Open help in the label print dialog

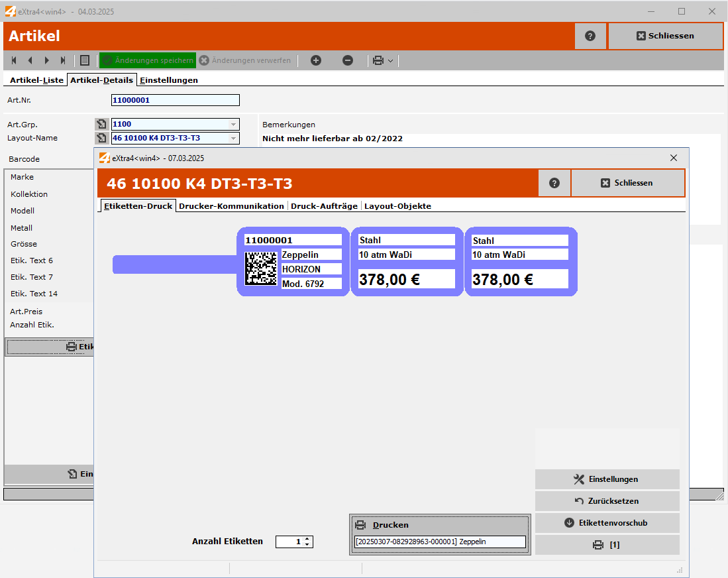[x=554, y=183]
